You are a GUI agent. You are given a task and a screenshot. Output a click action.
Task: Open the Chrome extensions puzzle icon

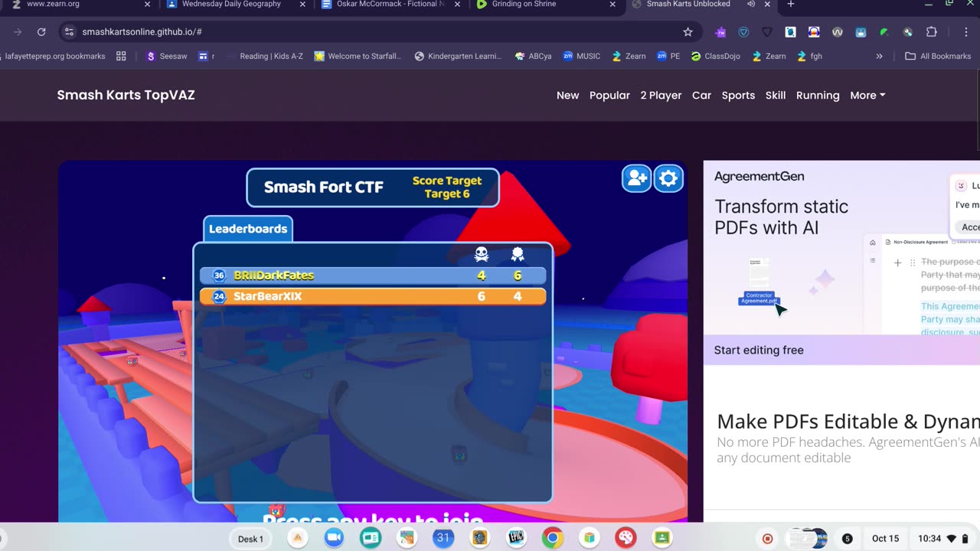tap(931, 32)
